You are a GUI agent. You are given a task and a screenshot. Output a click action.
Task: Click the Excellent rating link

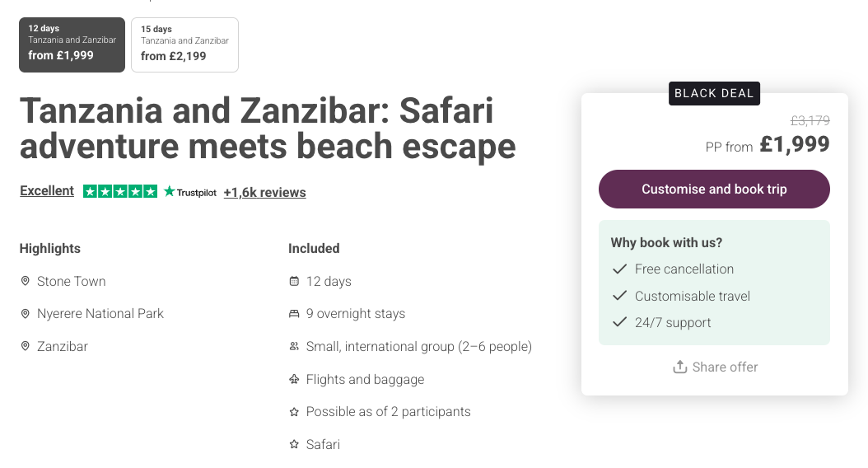[47, 191]
